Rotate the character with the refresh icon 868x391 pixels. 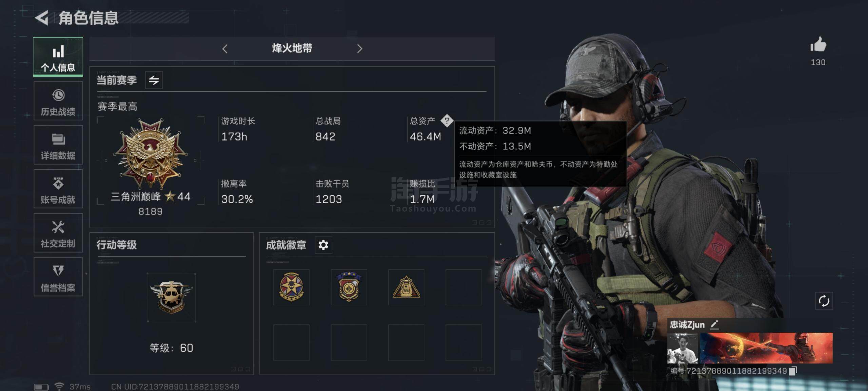pos(824,301)
